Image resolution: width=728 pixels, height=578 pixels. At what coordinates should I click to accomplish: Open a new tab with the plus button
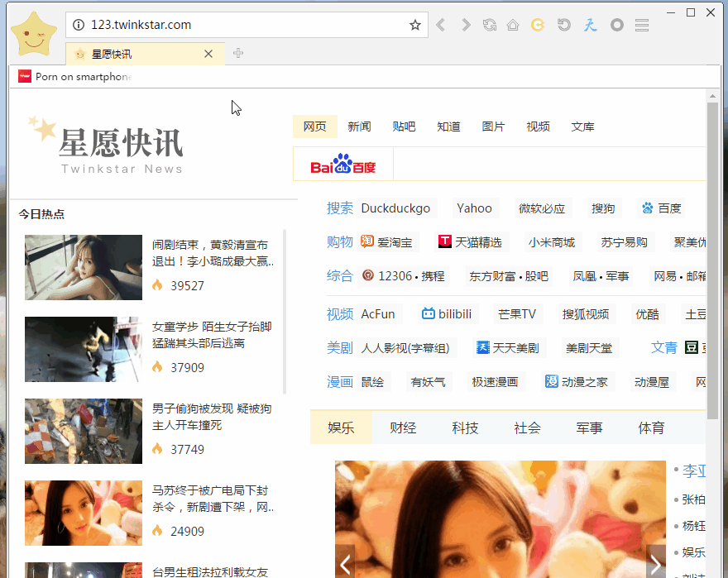click(x=237, y=53)
